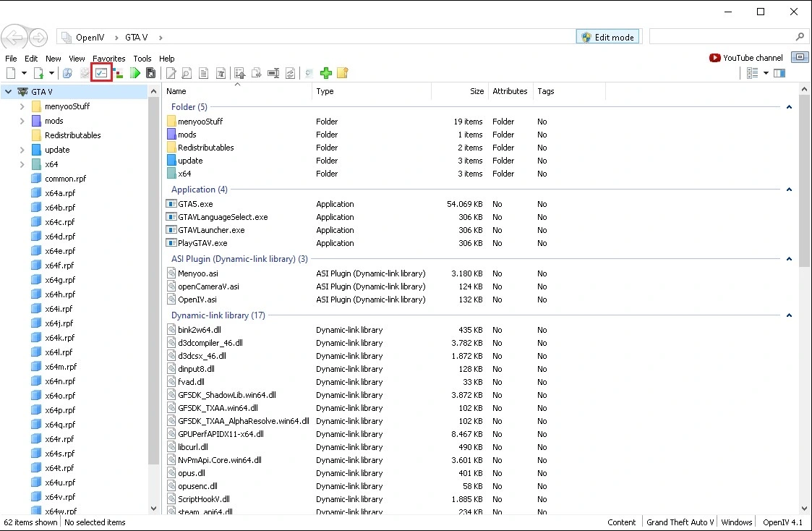The width and height of the screenshot is (812, 531).
Task: Expand the mods folder in the tree
Action: point(22,121)
